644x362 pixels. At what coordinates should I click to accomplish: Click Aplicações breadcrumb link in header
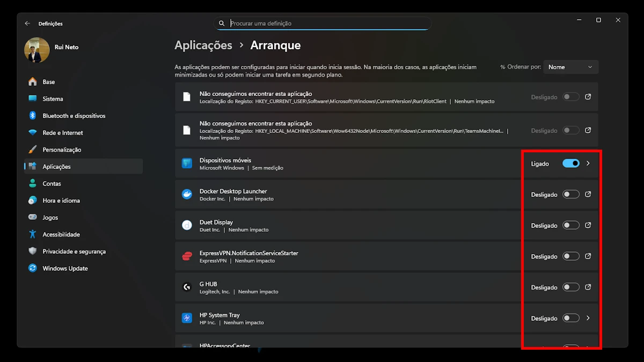pos(203,46)
